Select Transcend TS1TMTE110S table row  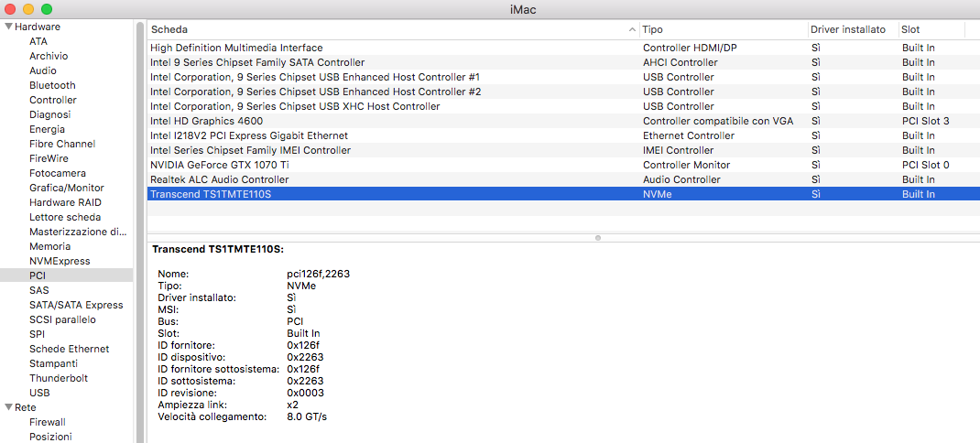pyautogui.click(x=563, y=194)
